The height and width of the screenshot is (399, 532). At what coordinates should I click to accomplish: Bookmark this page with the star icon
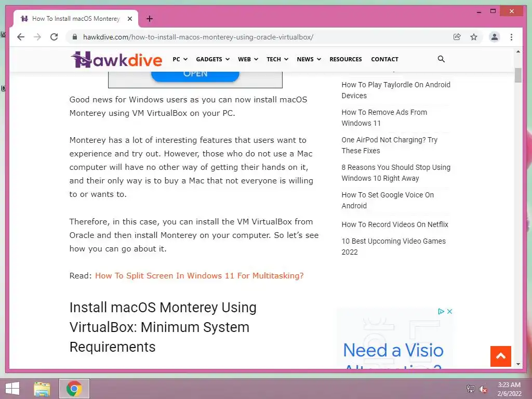pos(474,37)
